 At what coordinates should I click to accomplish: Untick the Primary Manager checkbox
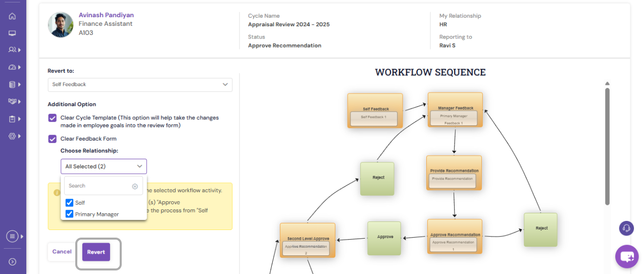tap(70, 214)
